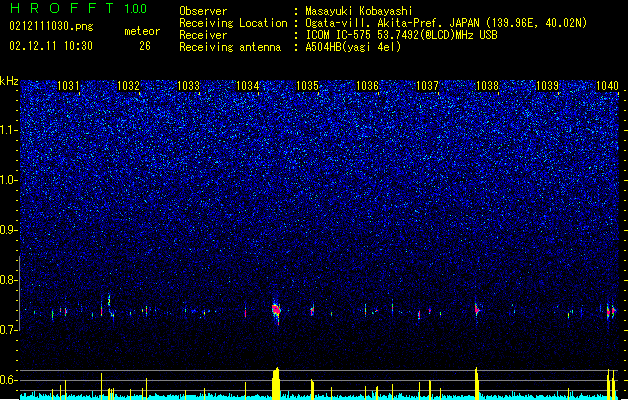Screen dimensions: 629x400
Task: Click time marker 1040
Action: [x=607, y=85]
